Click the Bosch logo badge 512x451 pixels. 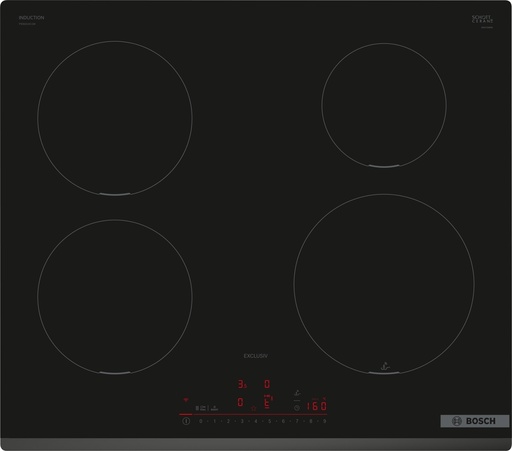pos(475,421)
